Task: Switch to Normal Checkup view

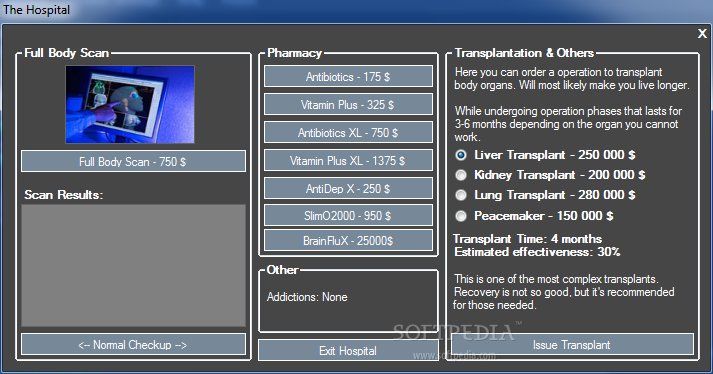Action: (133, 344)
